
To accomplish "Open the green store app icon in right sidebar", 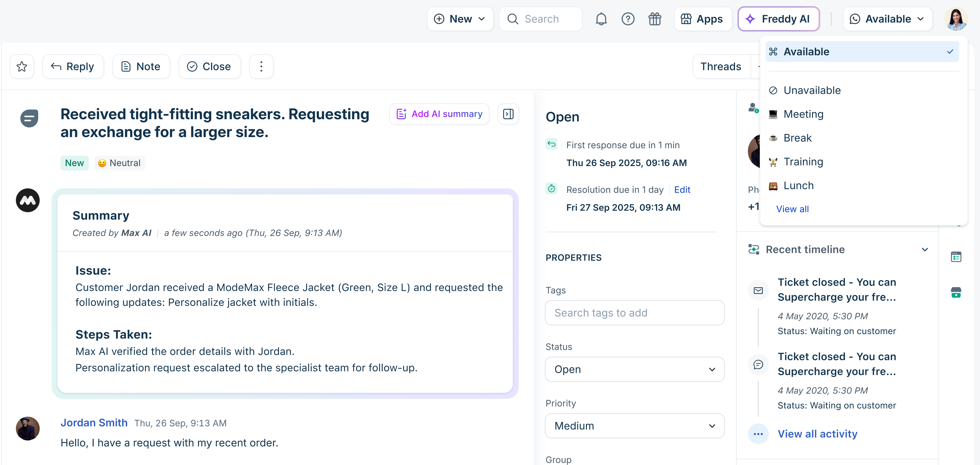I will 956,292.
